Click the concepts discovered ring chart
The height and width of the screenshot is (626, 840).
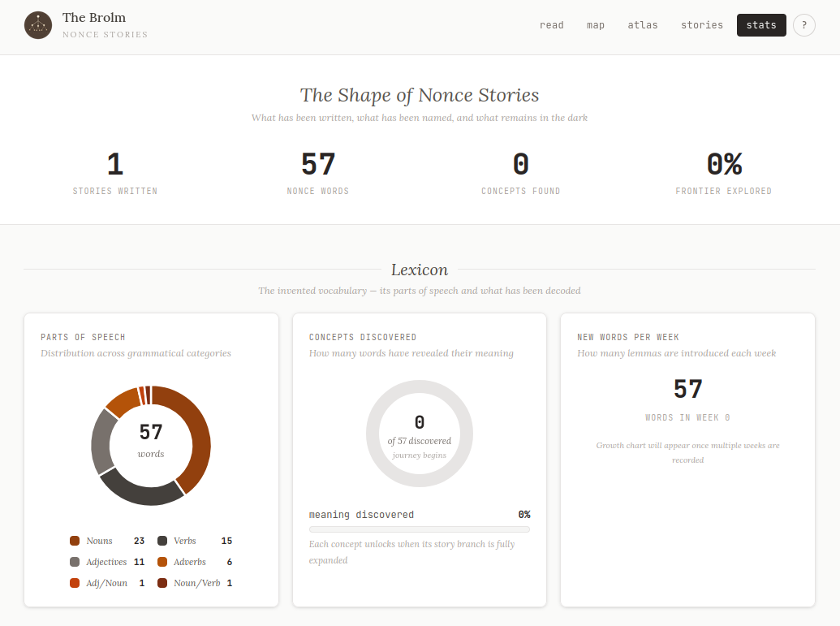[419, 434]
